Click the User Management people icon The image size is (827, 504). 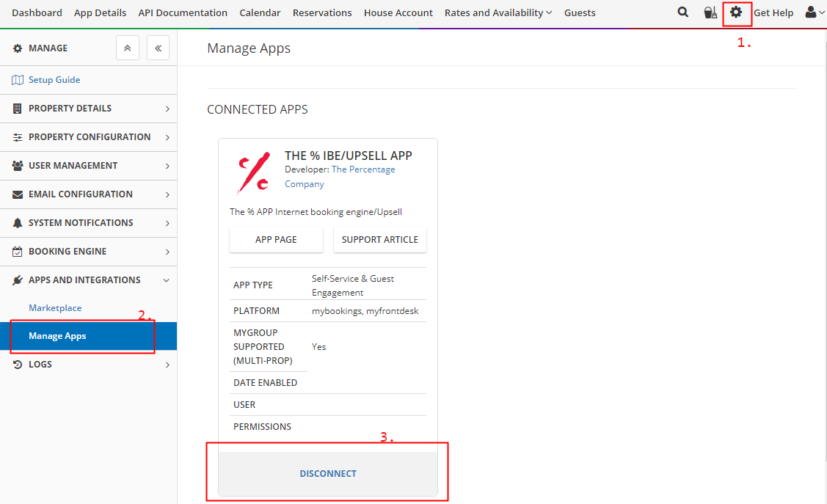[x=18, y=166]
